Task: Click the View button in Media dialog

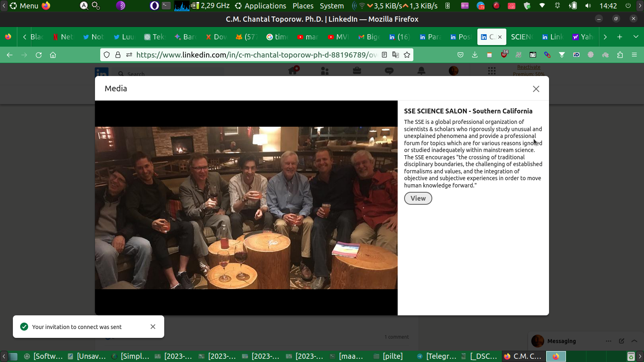Action: tap(418, 198)
